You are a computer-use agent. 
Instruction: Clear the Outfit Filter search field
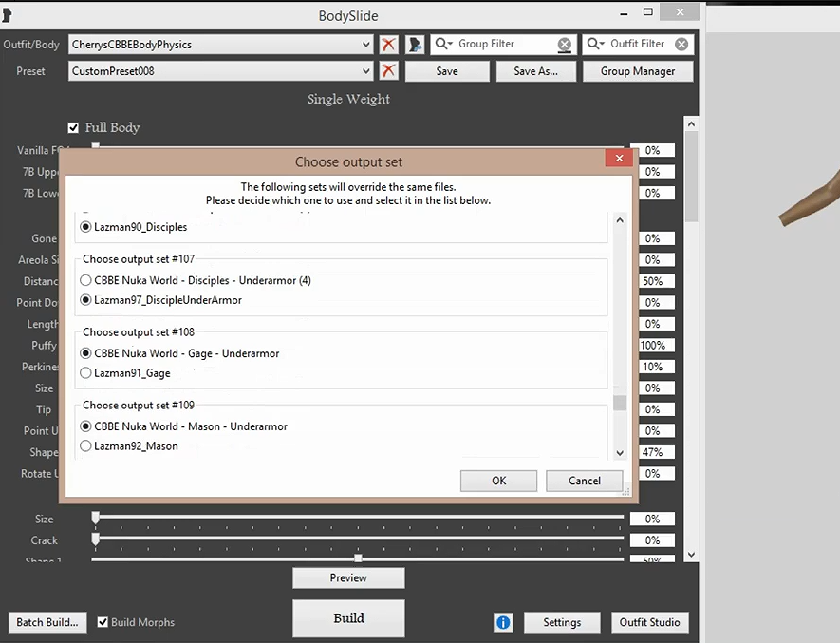click(x=681, y=45)
